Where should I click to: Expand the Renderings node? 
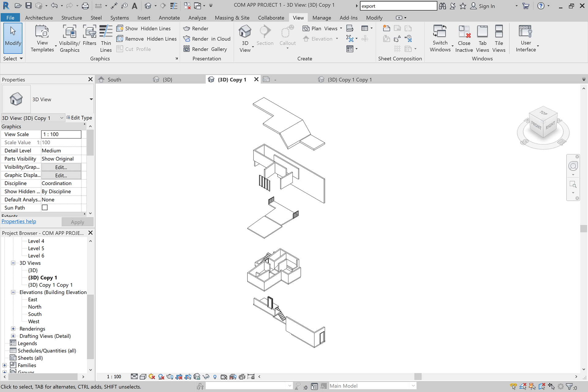[13, 329]
